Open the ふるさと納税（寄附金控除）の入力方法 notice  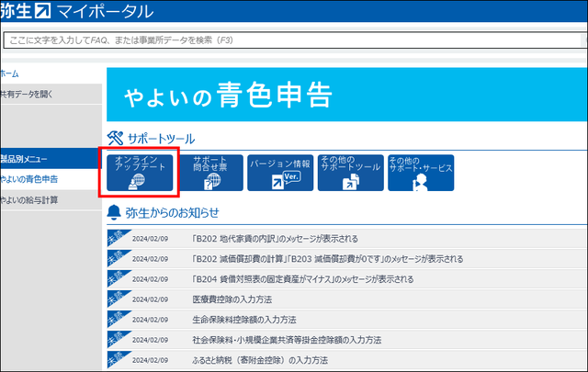(347, 360)
